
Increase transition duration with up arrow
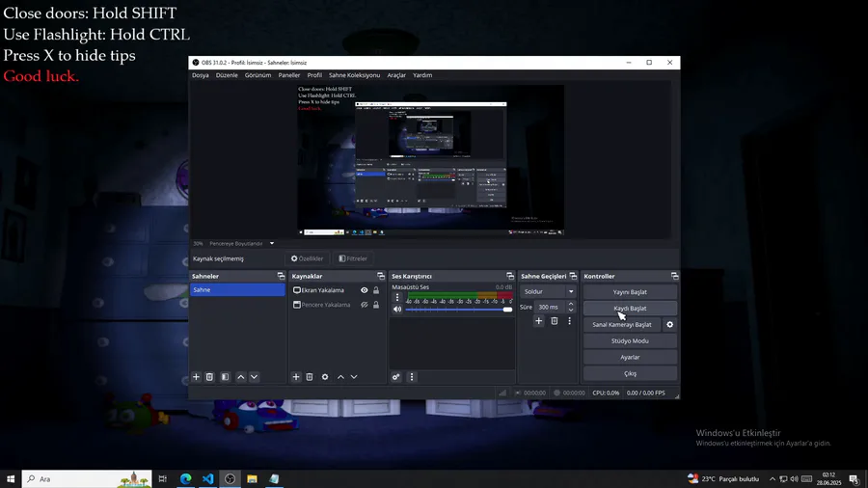point(571,304)
